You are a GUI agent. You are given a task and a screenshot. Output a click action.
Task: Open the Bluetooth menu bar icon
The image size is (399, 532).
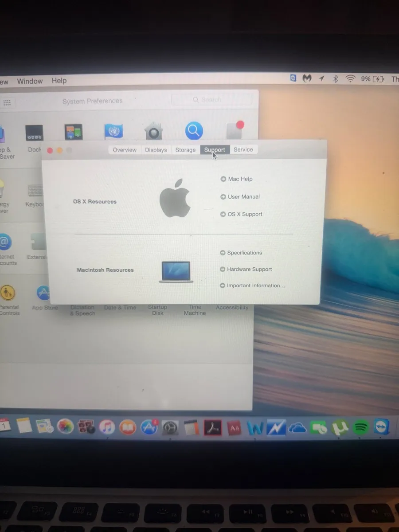(x=336, y=79)
